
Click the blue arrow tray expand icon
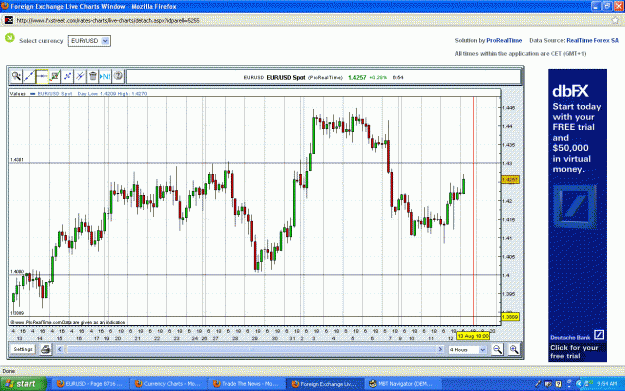tap(579, 384)
